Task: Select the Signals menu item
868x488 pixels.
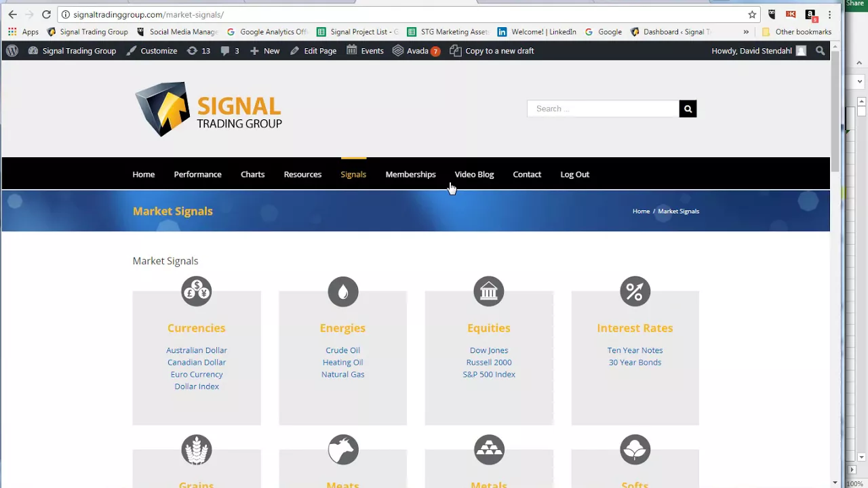Action: [353, 174]
